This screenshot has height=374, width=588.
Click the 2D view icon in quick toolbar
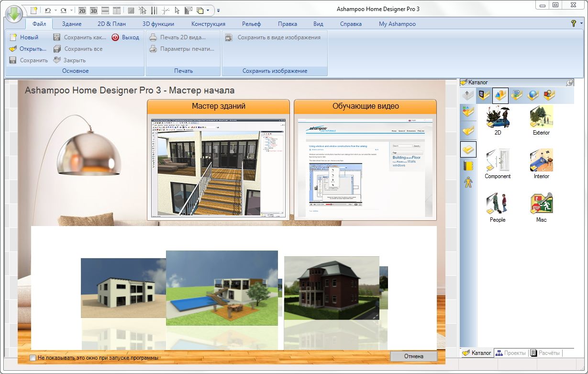click(x=82, y=10)
